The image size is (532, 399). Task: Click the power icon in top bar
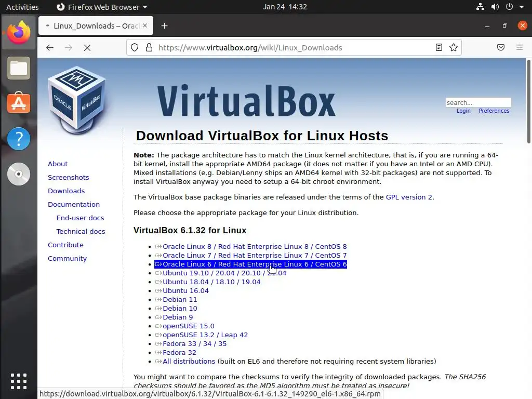pyautogui.click(x=509, y=7)
